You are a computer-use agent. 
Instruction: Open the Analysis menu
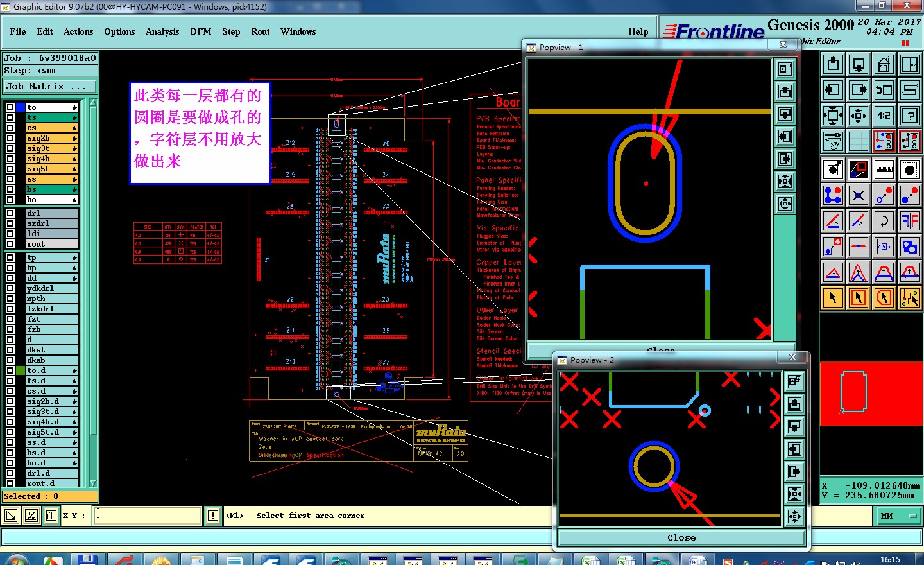tap(162, 31)
